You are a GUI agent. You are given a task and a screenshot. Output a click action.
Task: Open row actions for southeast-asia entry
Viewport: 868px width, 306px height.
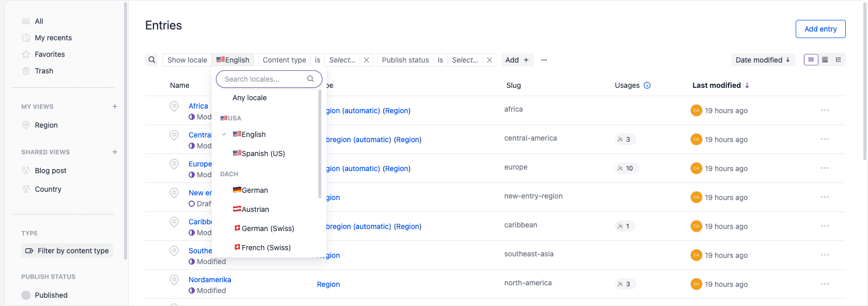[x=825, y=255]
